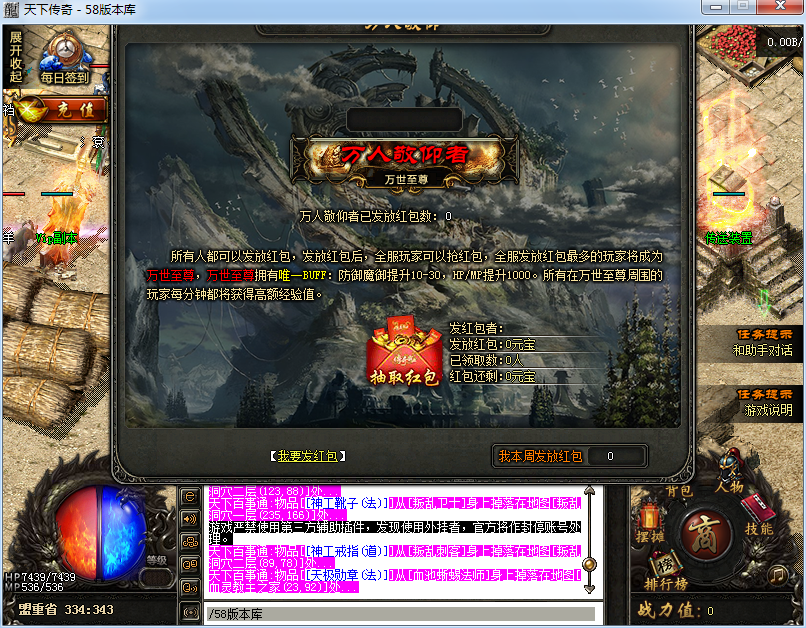Open the 商 shop round button

(706, 535)
